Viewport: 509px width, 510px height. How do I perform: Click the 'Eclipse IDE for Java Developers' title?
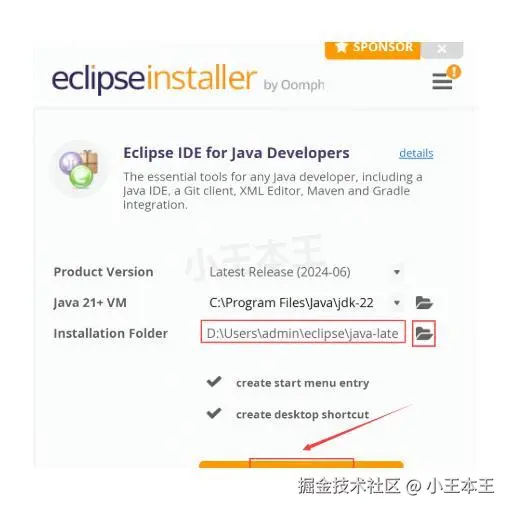[236, 153]
